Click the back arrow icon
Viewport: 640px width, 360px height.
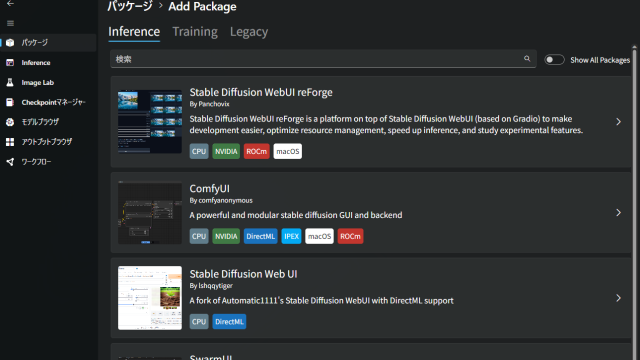(10, 4)
